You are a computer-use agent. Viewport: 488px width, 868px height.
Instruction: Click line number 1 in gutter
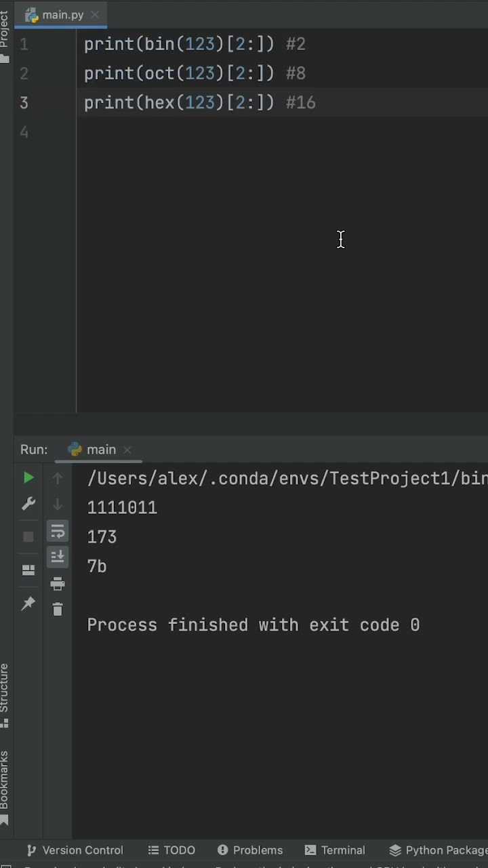24,45
